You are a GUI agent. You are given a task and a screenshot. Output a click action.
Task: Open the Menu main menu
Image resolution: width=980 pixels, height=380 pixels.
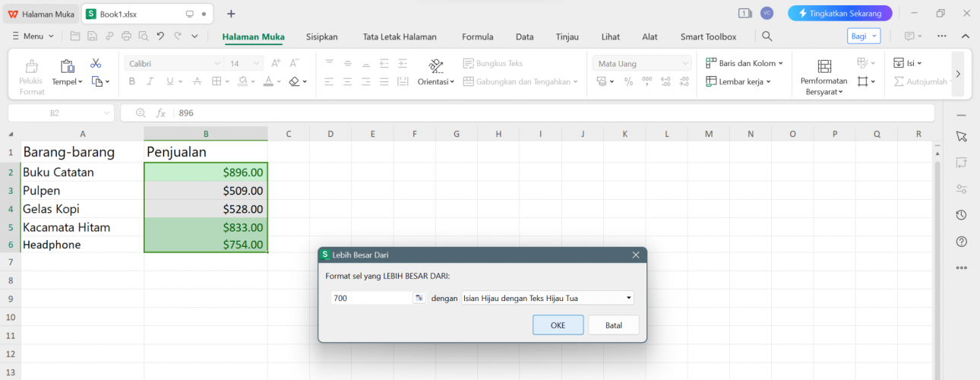click(x=33, y=36)
